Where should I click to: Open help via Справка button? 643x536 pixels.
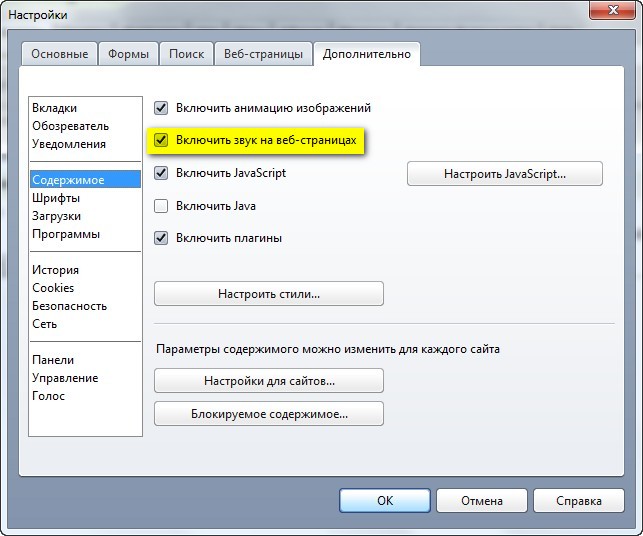tap(579, 501)
